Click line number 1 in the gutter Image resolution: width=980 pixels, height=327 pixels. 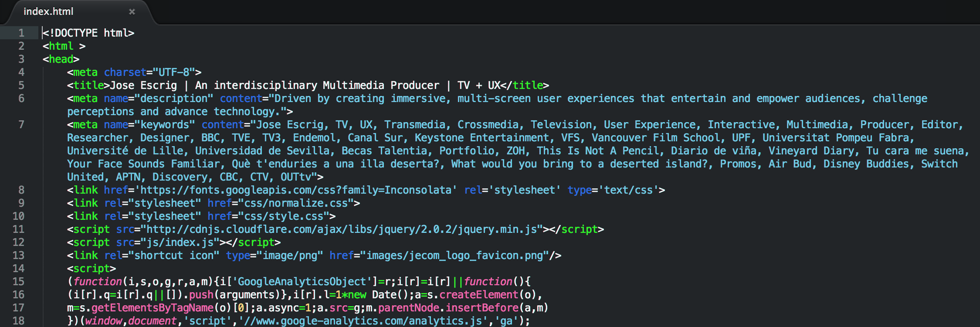[21, 33]
